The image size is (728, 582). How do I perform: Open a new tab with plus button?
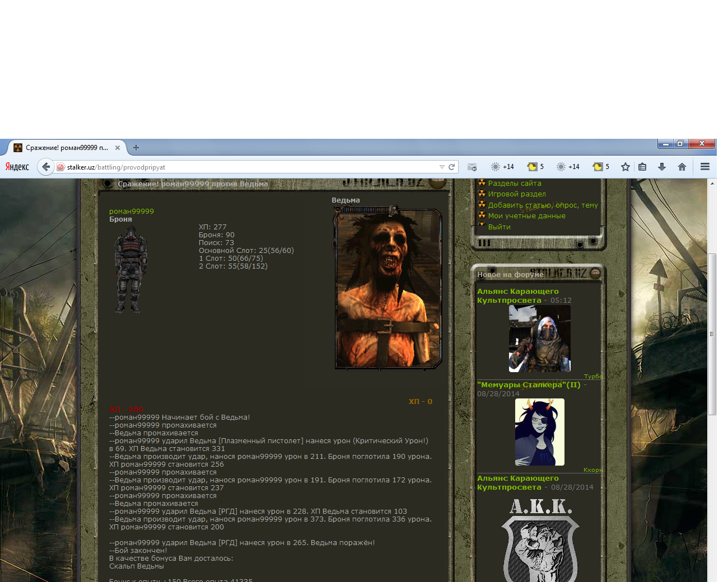coord(136,148)
